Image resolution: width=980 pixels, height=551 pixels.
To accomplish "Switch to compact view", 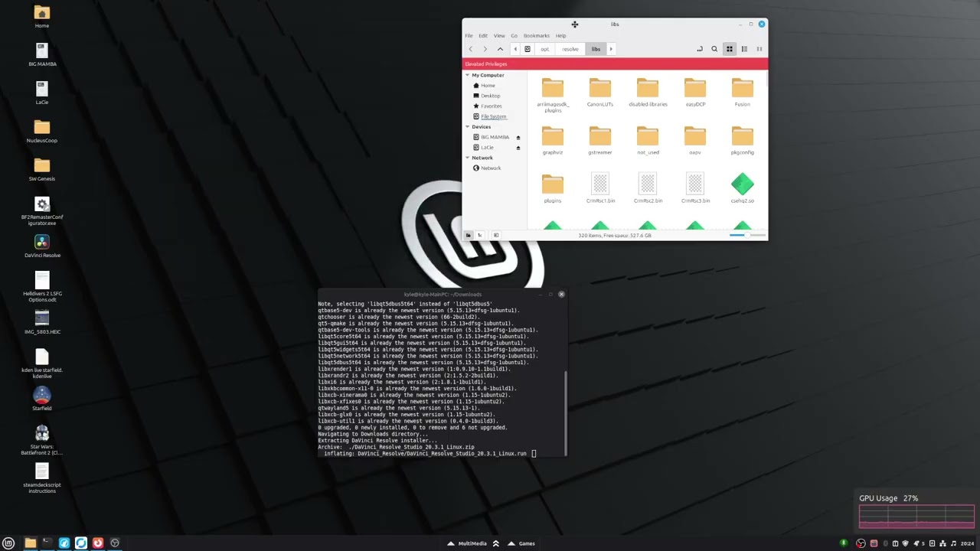I will click(x=759, y=49).
